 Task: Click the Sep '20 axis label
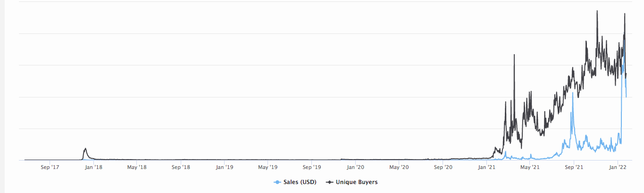coord(443,167)
